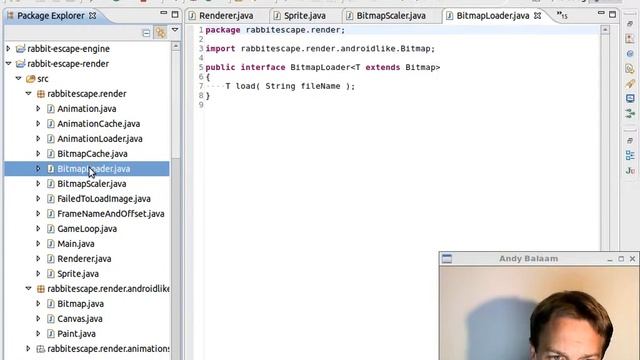640x360 pixels.
Task: Collapse rabbit-escape-render project
Action: tap(8, 64)
